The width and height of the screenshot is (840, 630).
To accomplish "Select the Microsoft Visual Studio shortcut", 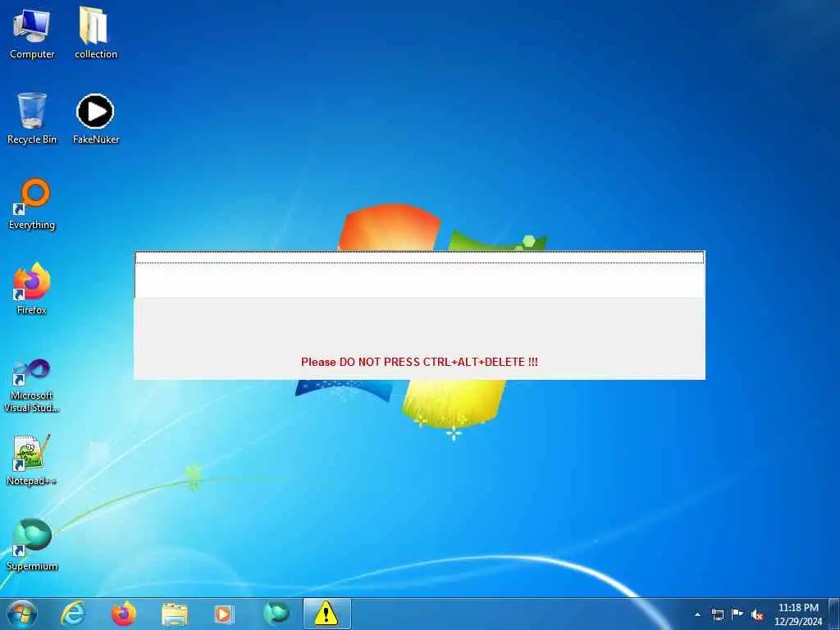I will tap(32, 386).
